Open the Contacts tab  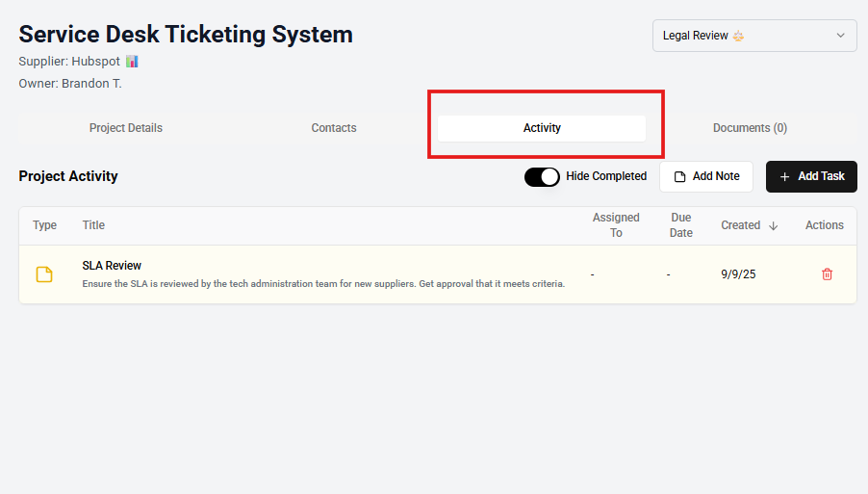click(x=334, y=128)
